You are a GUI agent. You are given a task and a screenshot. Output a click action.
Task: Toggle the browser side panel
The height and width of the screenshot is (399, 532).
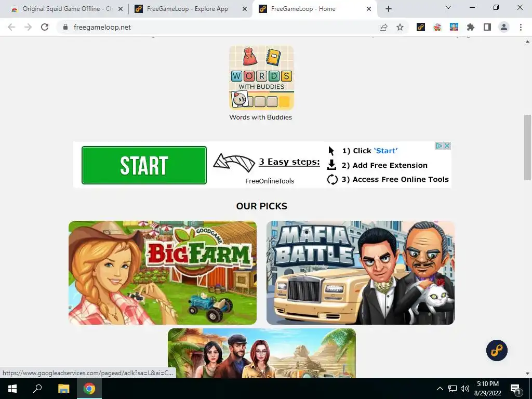point(487,27)
